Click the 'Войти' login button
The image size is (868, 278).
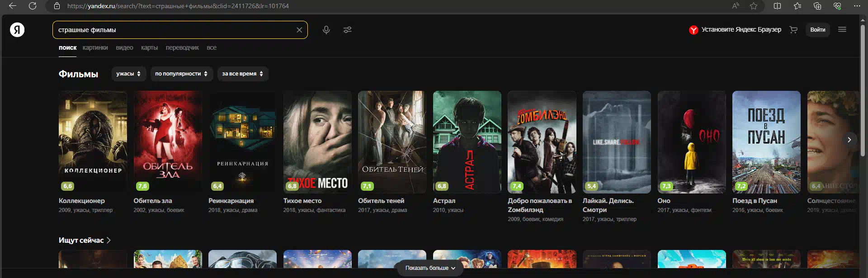click(818, 30)
